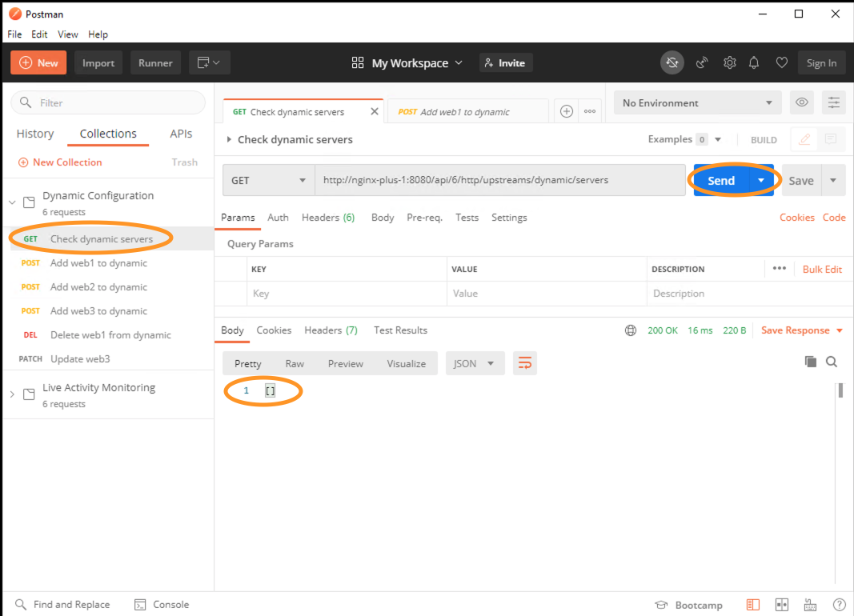Click the Live Activity Monitoring folder icon
Image resolution: width=854 pixels, height=616 pixels.
tap(29, 394)
